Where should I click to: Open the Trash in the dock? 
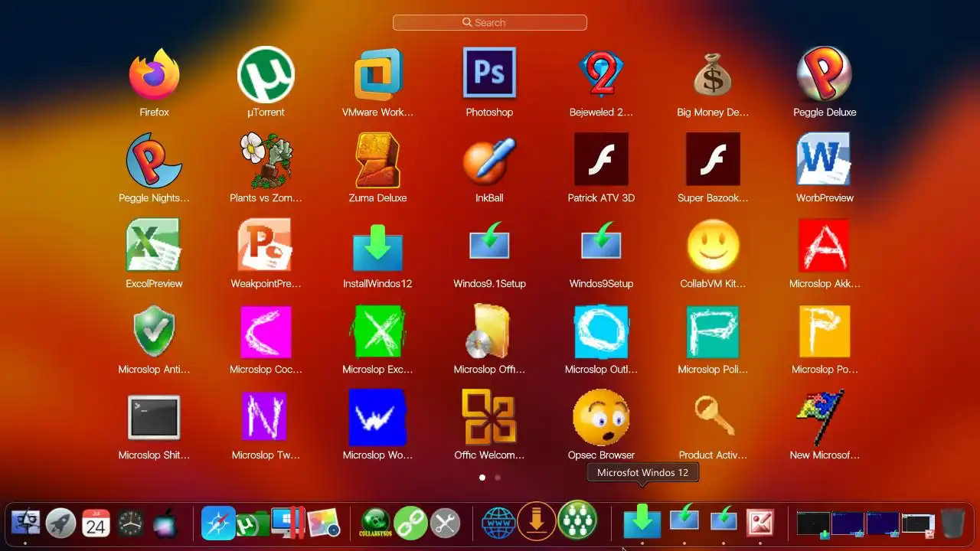(x=952, y=523)
